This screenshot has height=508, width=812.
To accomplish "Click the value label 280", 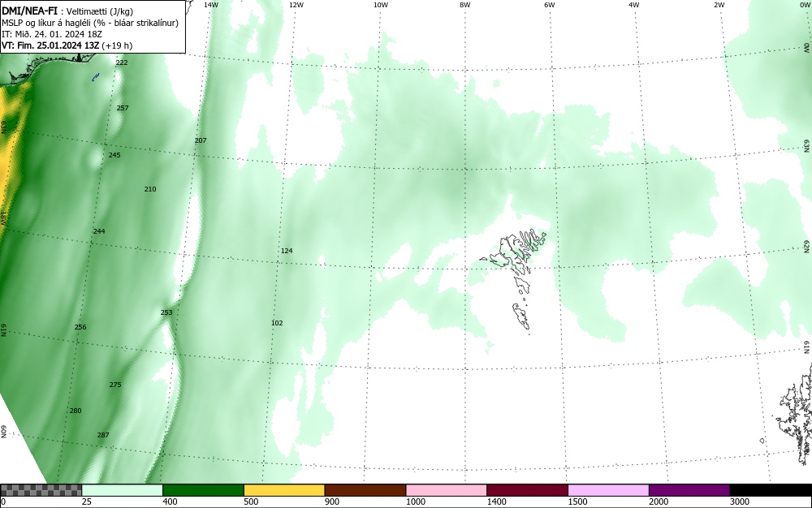I will [x=76, y=411].
